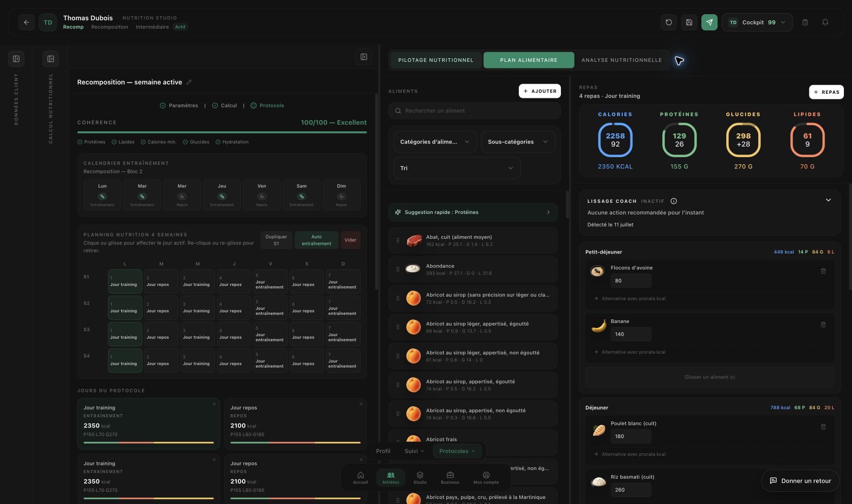Toggle Vendredi repos day in calendar
This screenshot has height=504, width=852.
tap(262, 195)
